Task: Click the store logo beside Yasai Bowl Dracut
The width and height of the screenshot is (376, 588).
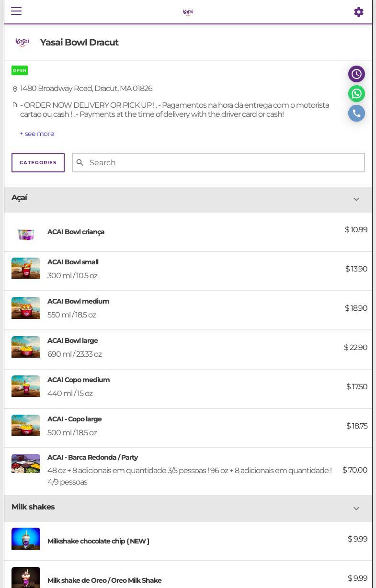Action: coord(23,43)
